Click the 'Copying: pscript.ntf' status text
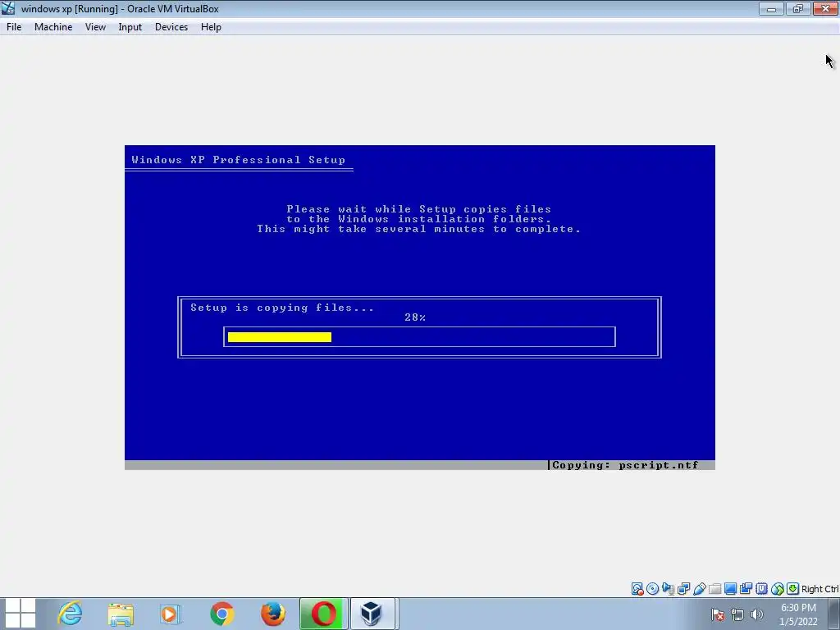This screenshot has width=840, height=630. point(625,465)
